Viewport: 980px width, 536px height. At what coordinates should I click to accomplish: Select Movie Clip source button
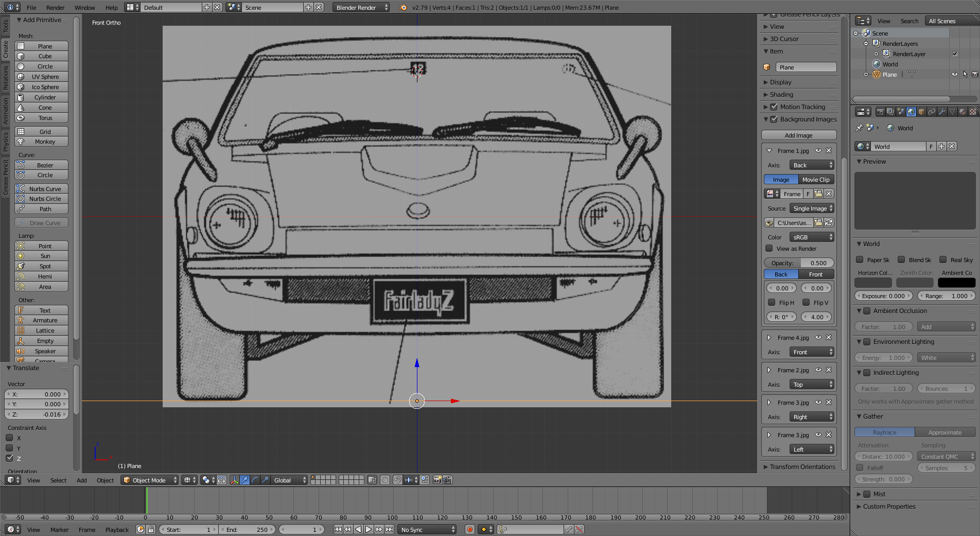pyautogui.click(x=816, y=179)
